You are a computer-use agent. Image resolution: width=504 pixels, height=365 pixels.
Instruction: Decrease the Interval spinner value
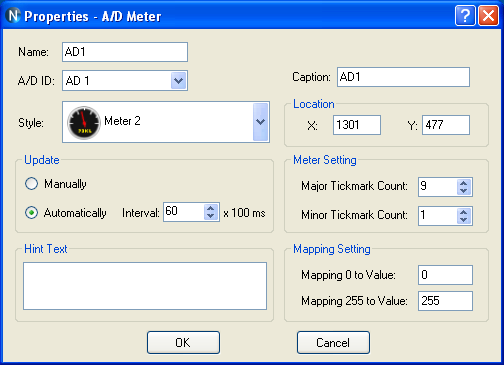(210, 216)
